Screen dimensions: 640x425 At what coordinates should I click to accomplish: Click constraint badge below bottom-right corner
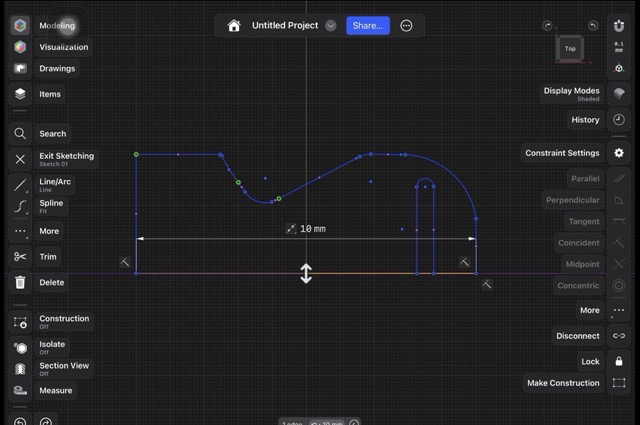487,284
